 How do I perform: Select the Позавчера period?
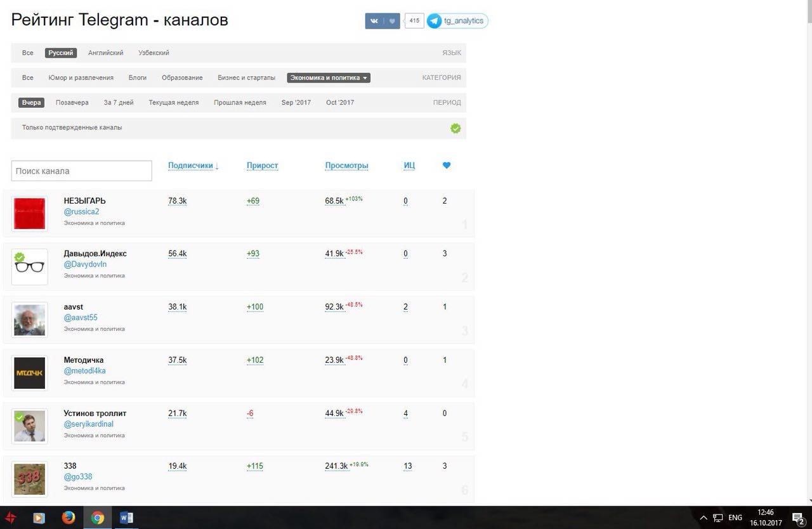click(x=72, y=102)
